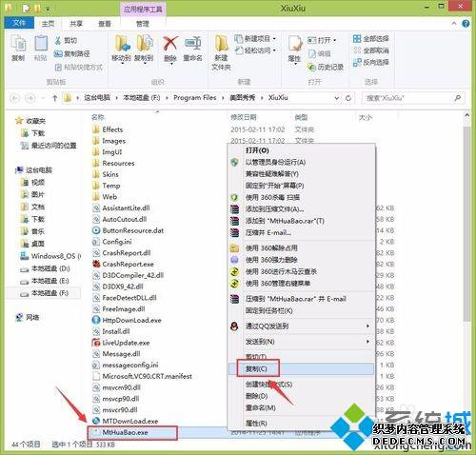Click the Delete red X ribbon icon
The height and width of the screenshot is (455, 476).
(x=170, y=44)
